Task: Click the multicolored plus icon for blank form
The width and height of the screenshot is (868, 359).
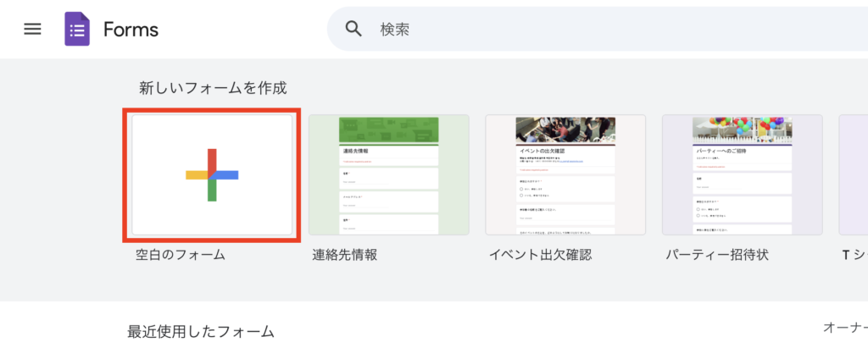Action: point(212,175)
